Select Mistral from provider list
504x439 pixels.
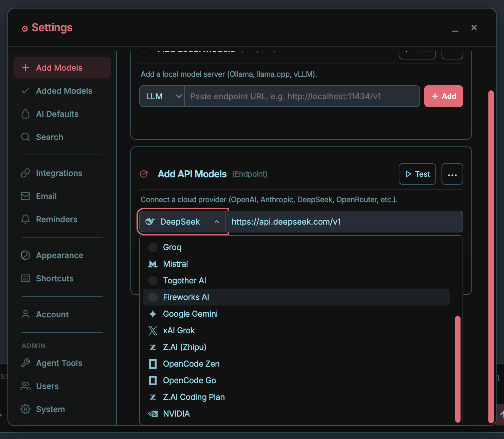pyautogui.click(x=296, y=264)
